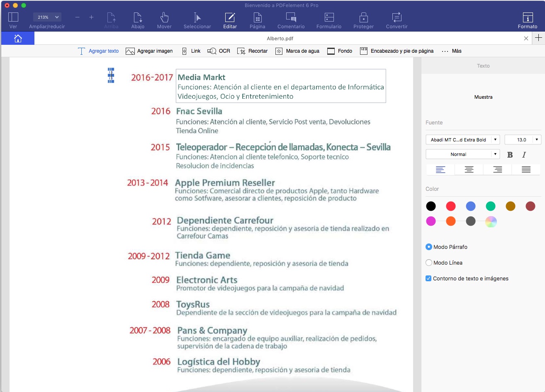Select the Recortar crop tool
545x392 pixels.
click(252, 51)
